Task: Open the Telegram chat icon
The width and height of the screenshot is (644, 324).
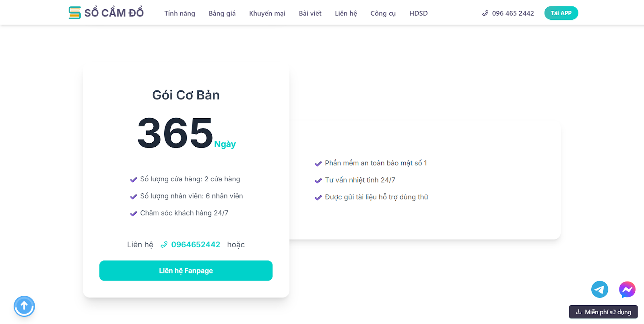Action: tap(599, 289)
